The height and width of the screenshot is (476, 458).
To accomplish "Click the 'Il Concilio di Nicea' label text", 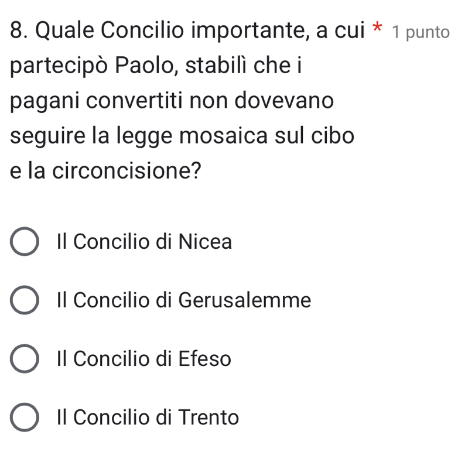I will 144,242.
